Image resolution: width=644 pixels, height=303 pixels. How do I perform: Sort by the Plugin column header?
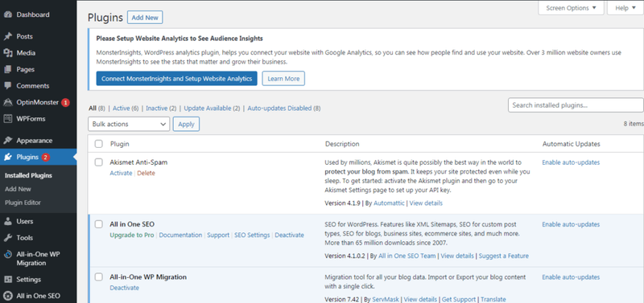[x=119, y=144]
